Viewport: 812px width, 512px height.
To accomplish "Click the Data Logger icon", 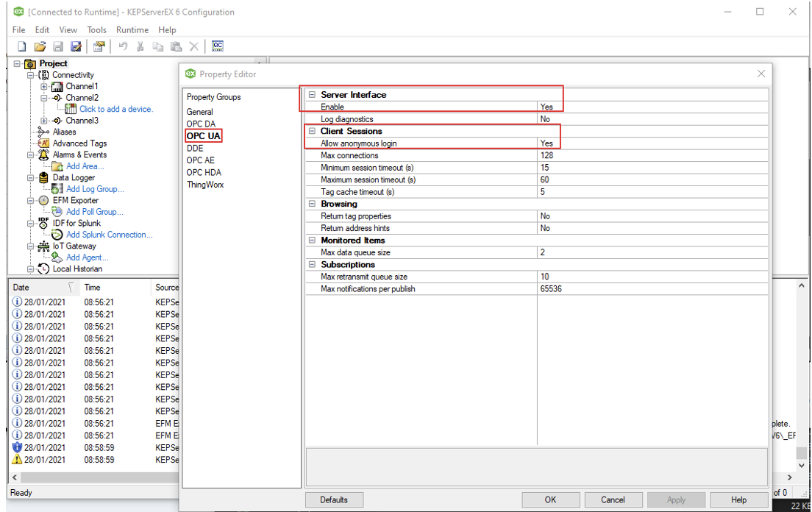I will [x=43, y=177].
